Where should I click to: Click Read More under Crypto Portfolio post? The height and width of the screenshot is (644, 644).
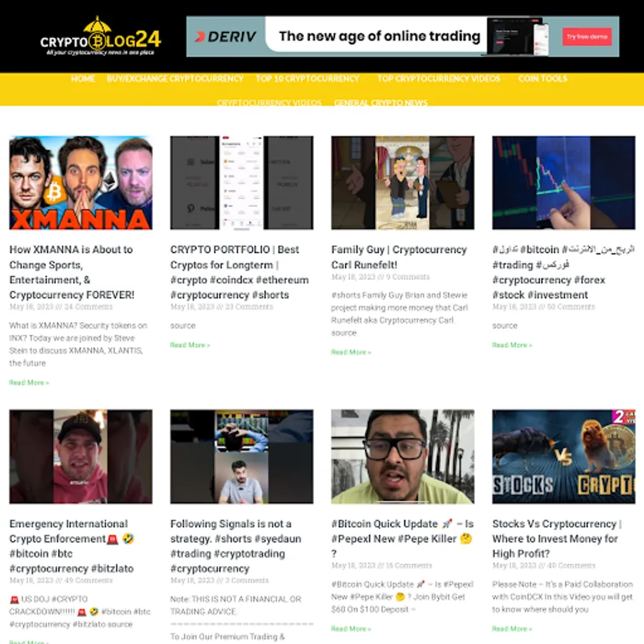pyautogui.click(x=190, y=345)
